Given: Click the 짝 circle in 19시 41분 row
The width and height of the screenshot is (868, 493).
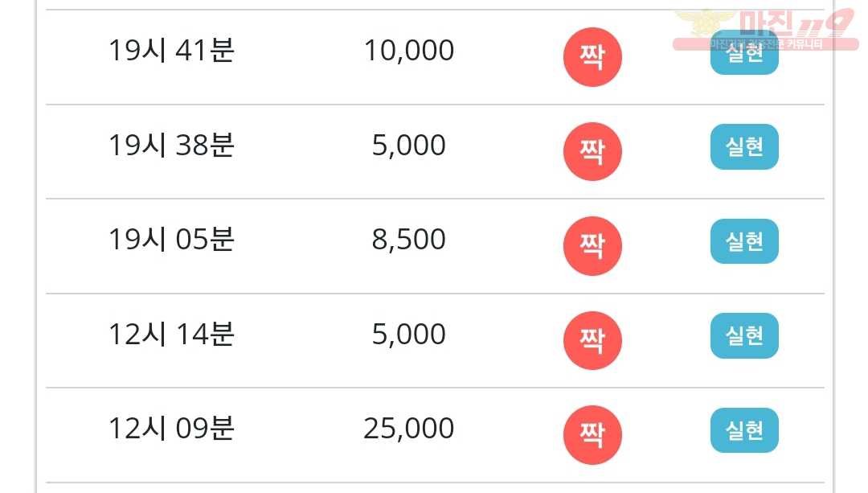Looking at the screenshot, I should tap(592, 57).
